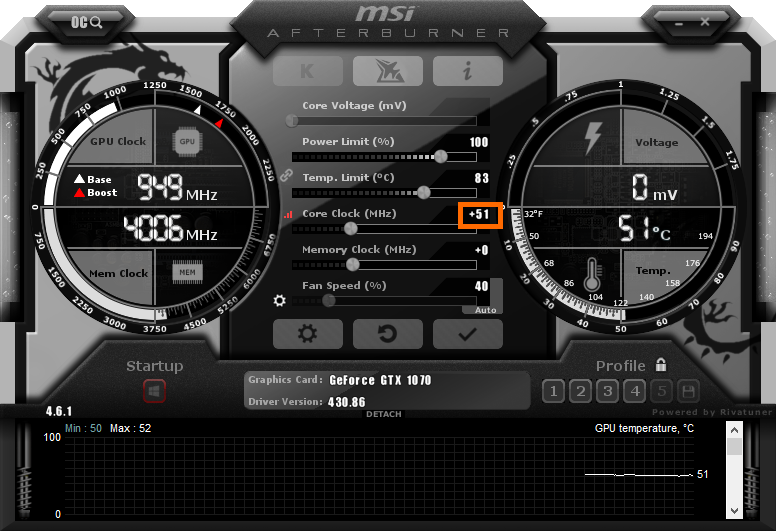
Task: Open the information i button
Action: pyautogui.click(x=467, y=71)
